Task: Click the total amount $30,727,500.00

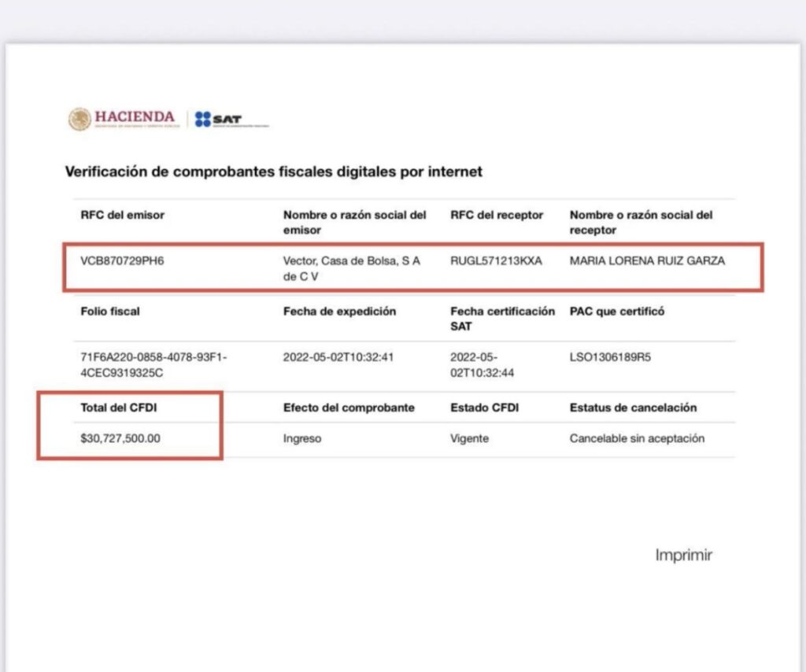Action: (120, 439)
